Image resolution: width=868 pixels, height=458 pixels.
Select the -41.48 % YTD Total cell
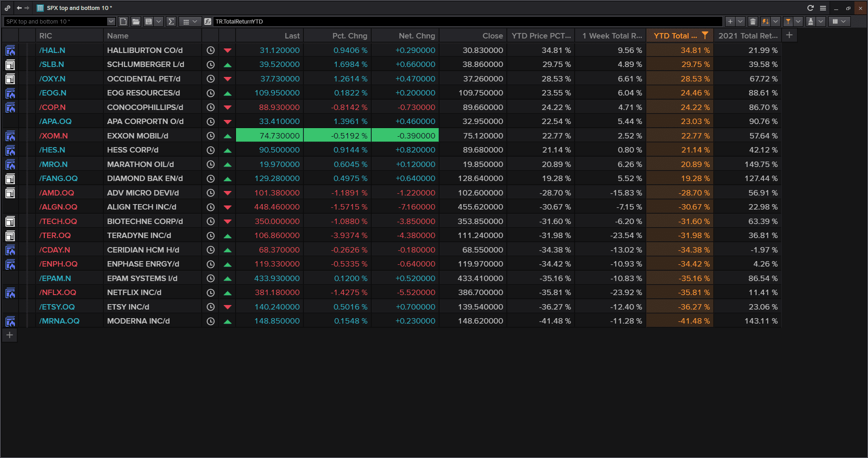(x=680, y=321)
